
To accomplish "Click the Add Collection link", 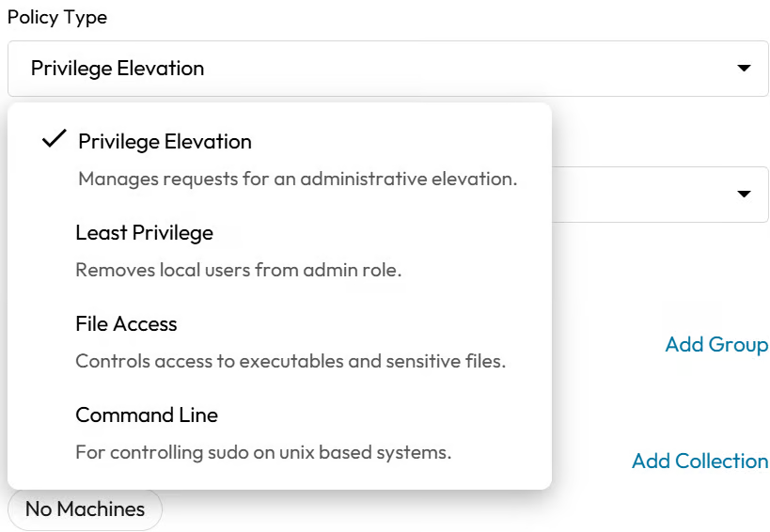I will coord(699,462).
